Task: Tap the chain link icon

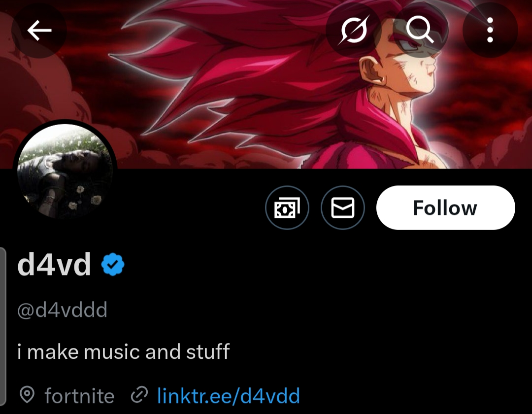Action: pos(139,395)
